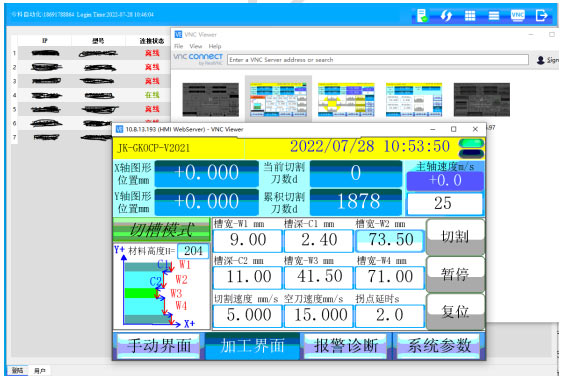Screen dimensions: 562x380
Task: Open the File menu in VNC Viewer
Action: pyautogui.click(x=178, y=46)
